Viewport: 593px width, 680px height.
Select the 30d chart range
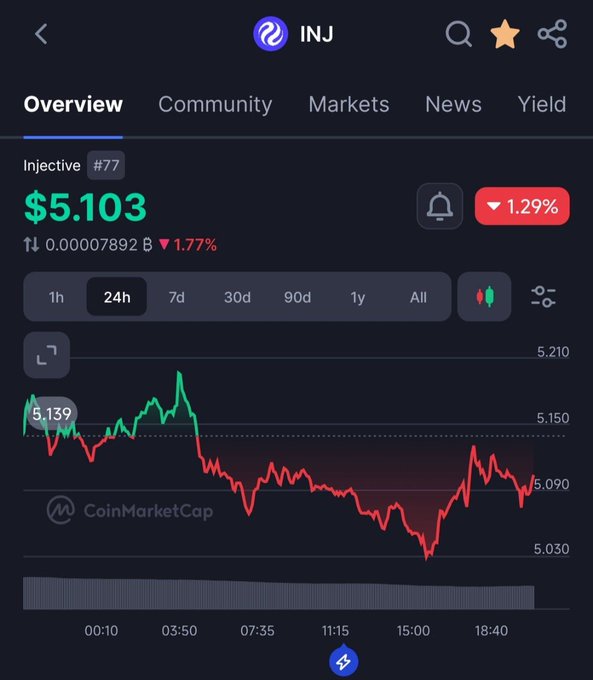[x=237, y=298]
